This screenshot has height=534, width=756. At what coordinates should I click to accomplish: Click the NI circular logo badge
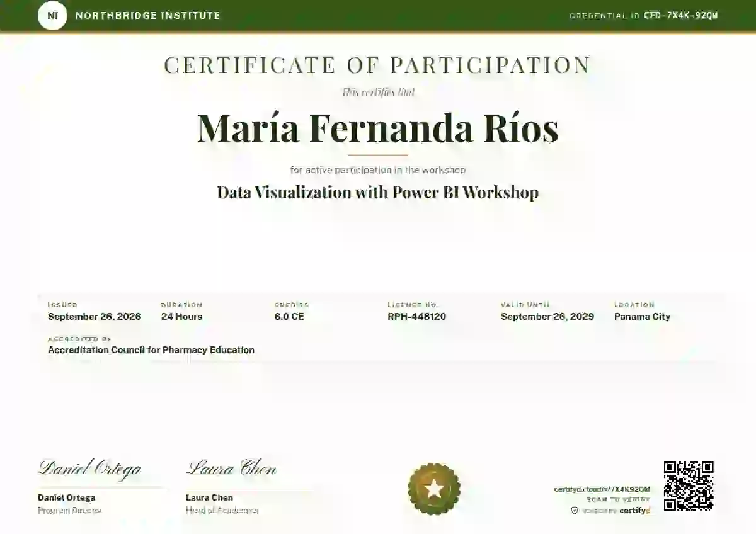coord(52,16)
